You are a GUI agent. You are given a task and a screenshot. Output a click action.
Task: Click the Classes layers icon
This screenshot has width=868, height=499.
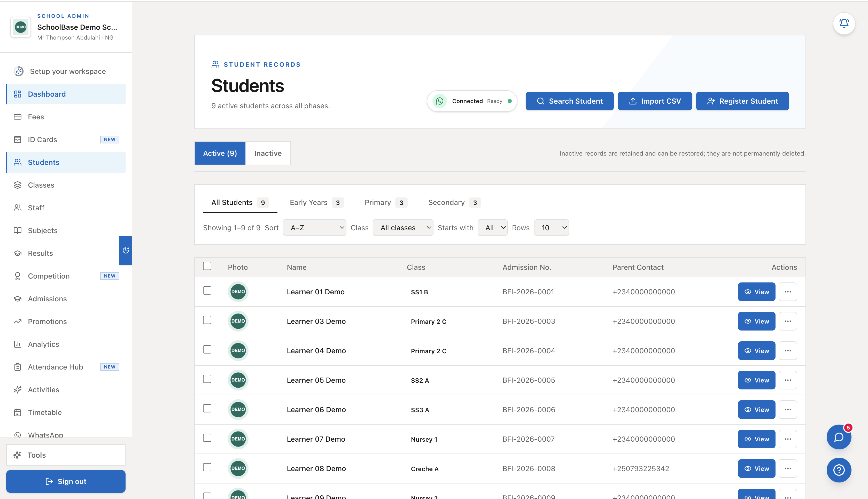click(18, 185)
